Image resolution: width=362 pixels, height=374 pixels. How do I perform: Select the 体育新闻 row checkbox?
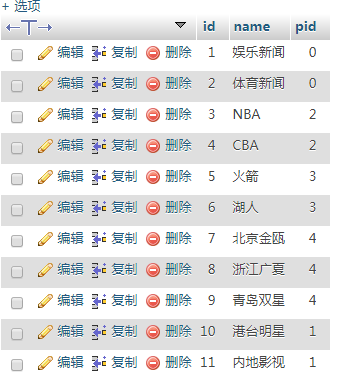click(x=17, y=86)
